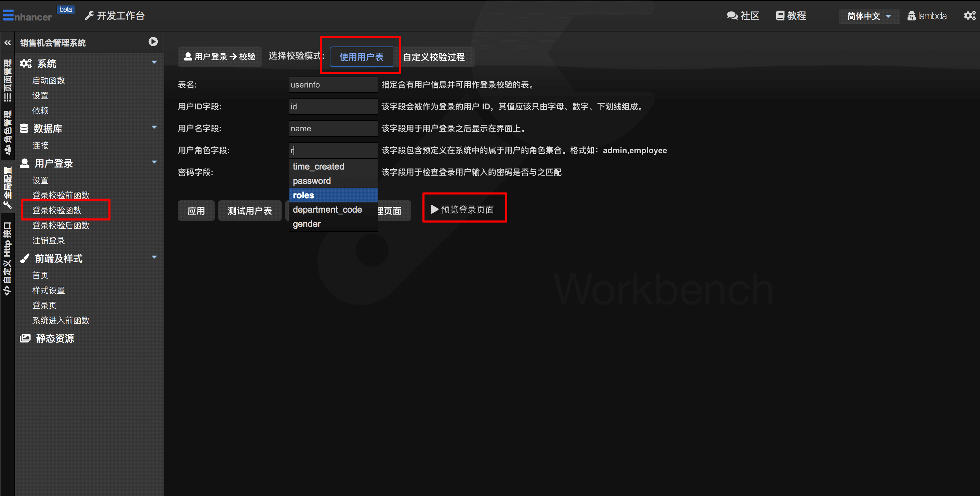980x496 pixels.
Task: Click the Enhancer hamburger logo icon
Action: (x=8, y=15)
